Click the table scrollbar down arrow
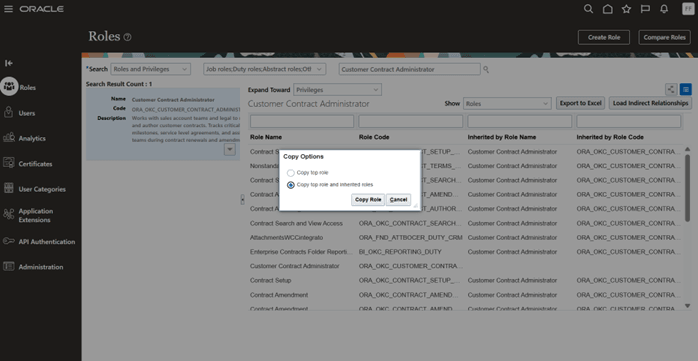This screenshot has width=698, height=361. point(687,305)
